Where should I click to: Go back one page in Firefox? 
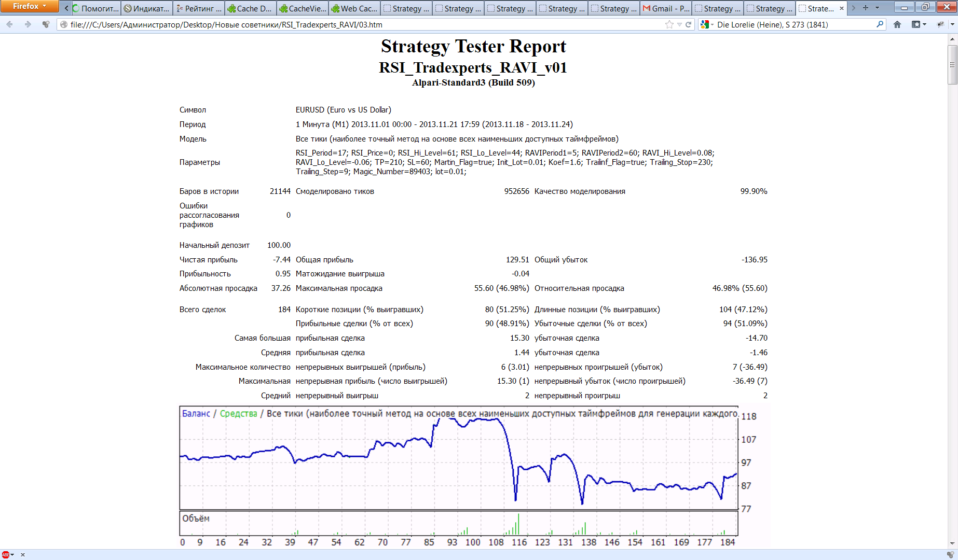coord(10,24)
